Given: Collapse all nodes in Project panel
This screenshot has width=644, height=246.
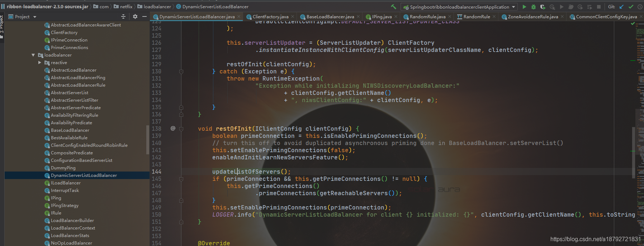Looking at the screenshot, I should [x=123, y=16].
